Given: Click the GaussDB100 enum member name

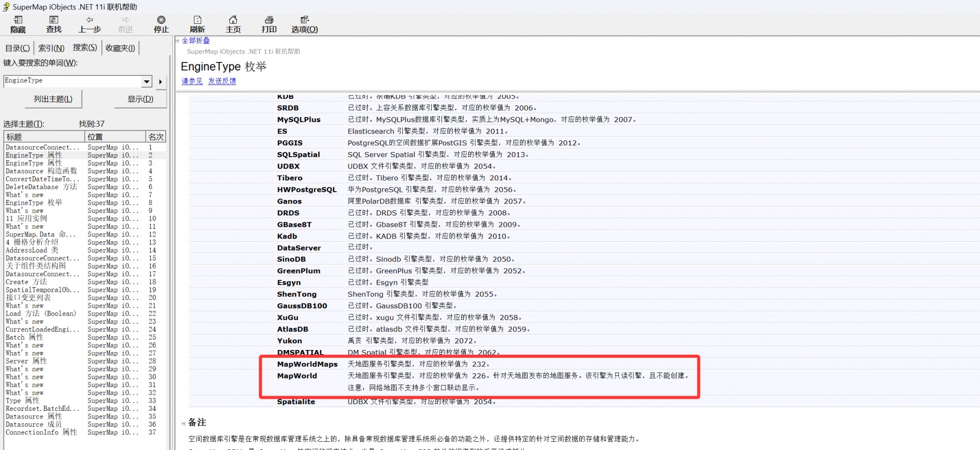Looking at the screenshot, I should point(302,306).
